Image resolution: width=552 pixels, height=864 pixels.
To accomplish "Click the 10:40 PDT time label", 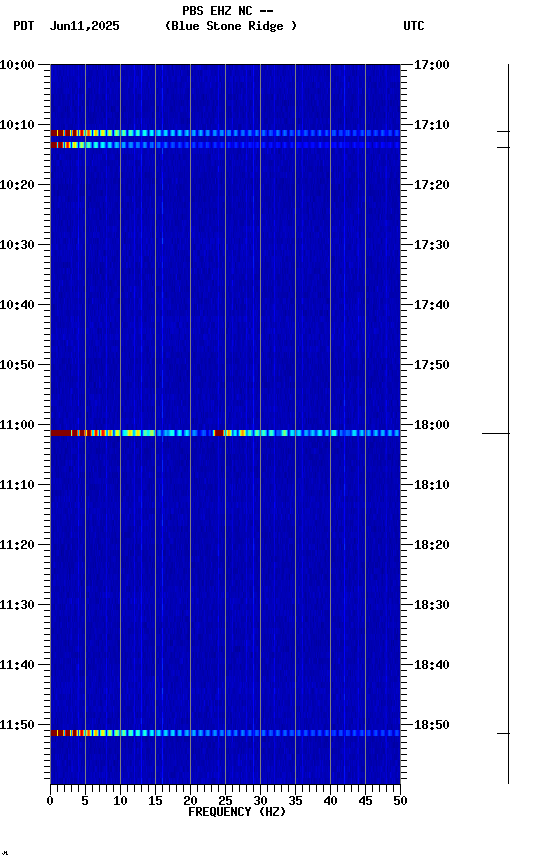I will (x=17, y=305).
